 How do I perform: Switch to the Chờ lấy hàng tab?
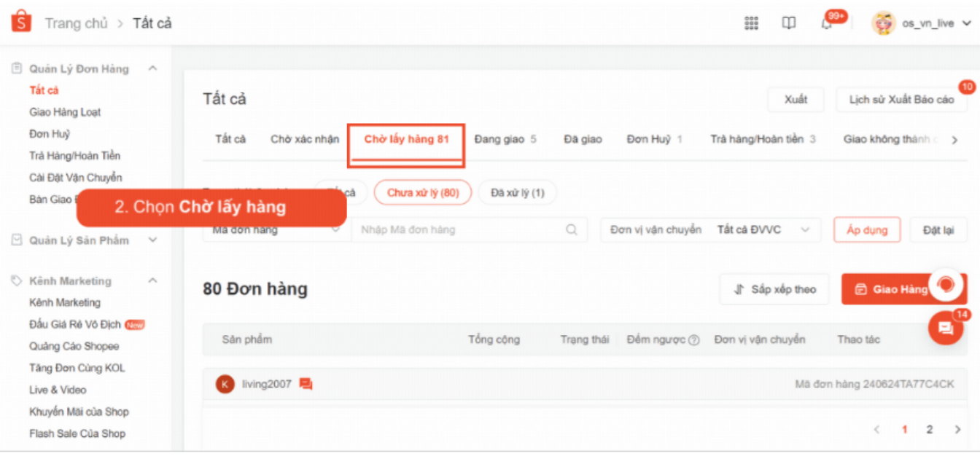click(406, 139)
